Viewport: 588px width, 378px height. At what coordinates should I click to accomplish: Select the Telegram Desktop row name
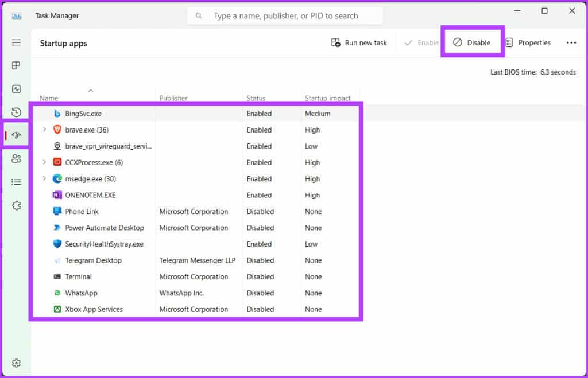coord(93,260)
